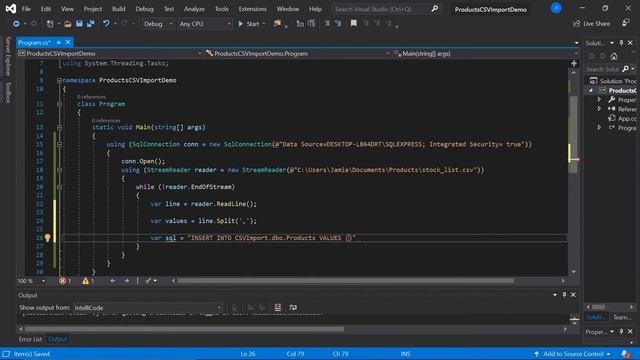Open the Analyze menu

[194, 9]
